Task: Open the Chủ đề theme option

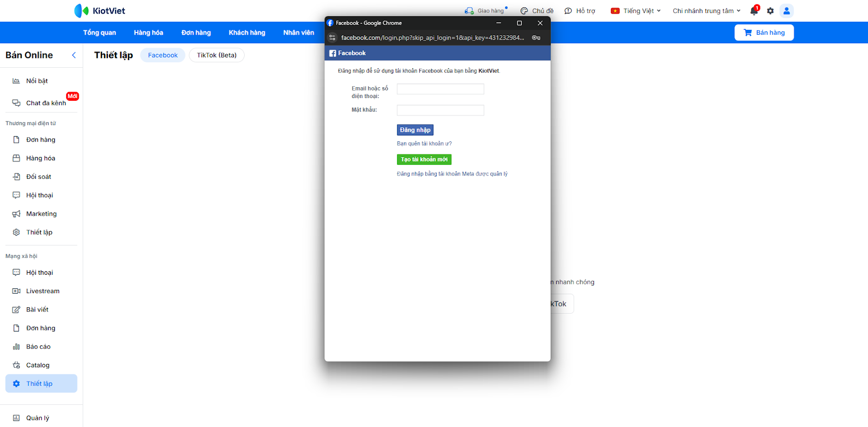Action: pyautogui.click(x=537, y=11)
